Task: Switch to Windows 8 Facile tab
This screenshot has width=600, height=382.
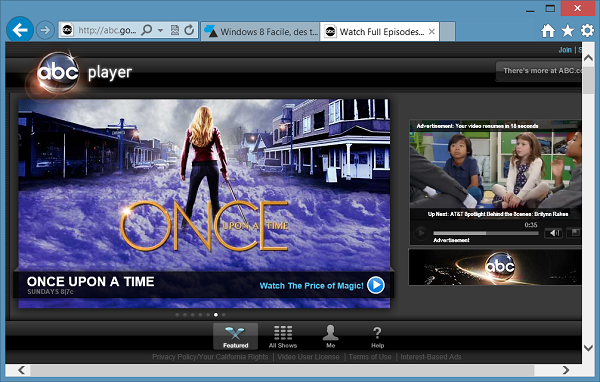Action: (x=261, y=31)
